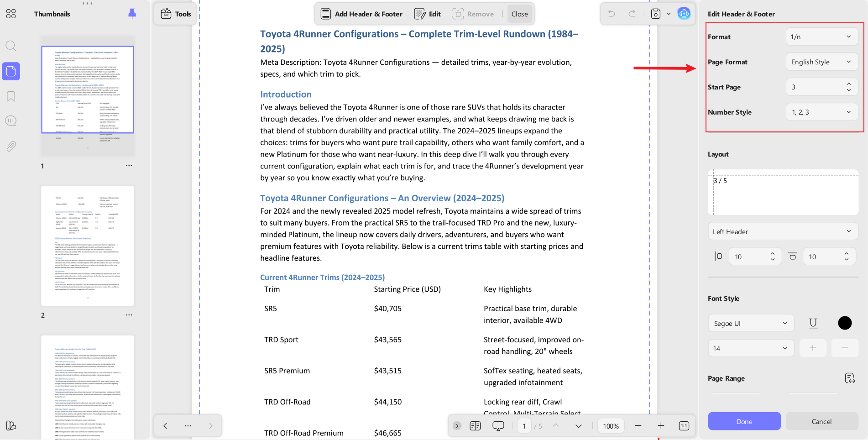Open the font size 14 dropdown
This screenshot has height=440, width=868.
pos(751,348)
